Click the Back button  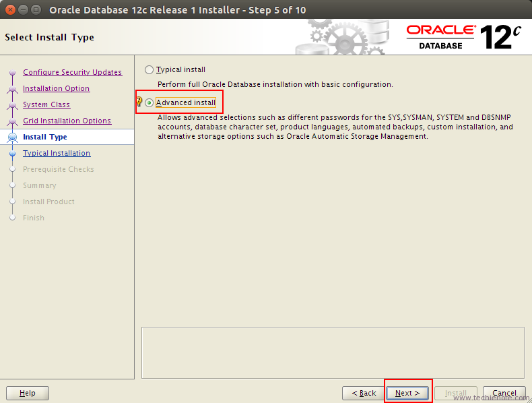tap(364, 393)
